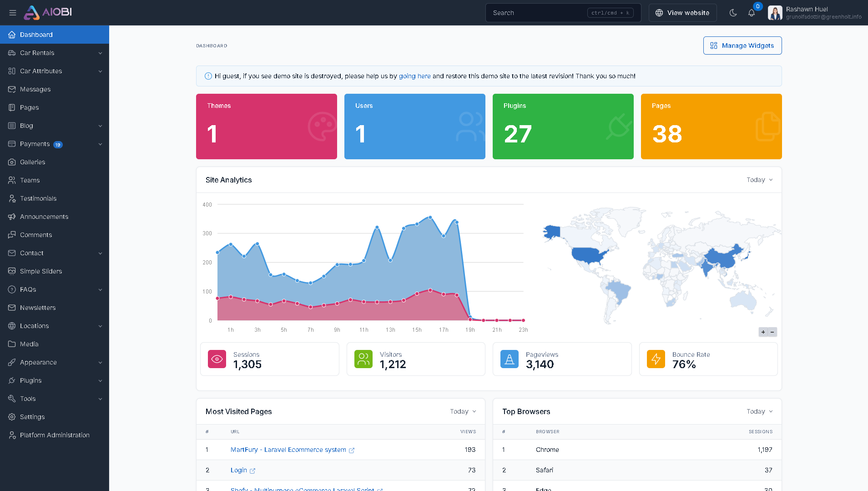Image resolution: width=868 pixels, height=491 pixels.
Task: Open the notifications bell
Action: (x=752, y=13)
